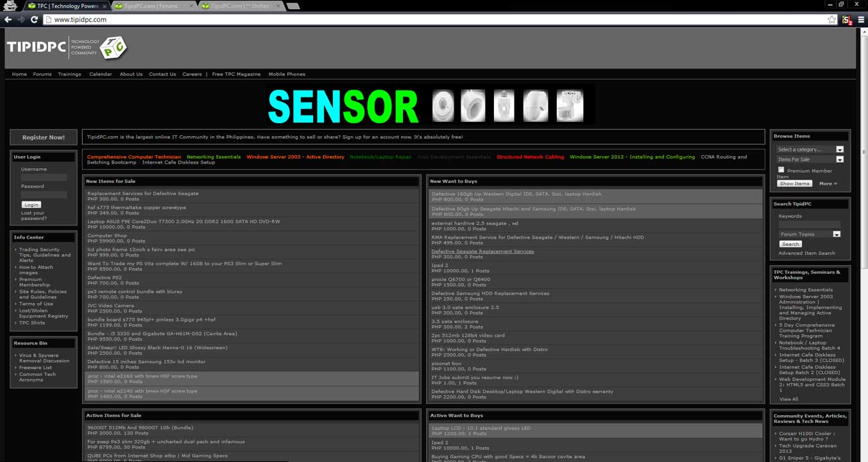Click the TIPIDPC wordmark logo

click(x=37, y=47)
